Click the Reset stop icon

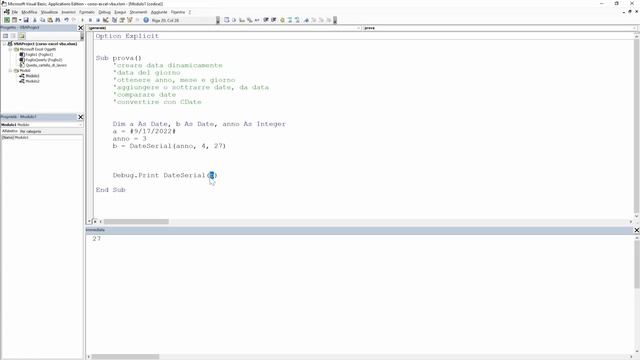click(x=98, y=20)
